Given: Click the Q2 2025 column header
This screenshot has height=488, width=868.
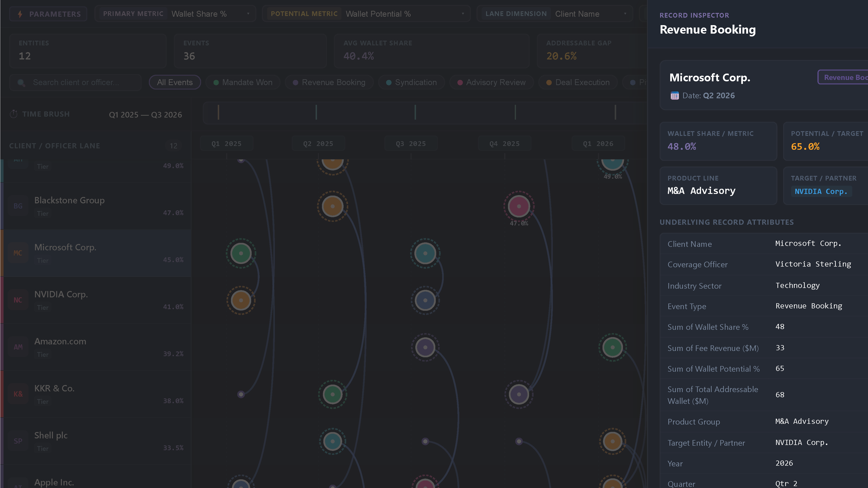Looking at the screenshot, I should 318,144.
